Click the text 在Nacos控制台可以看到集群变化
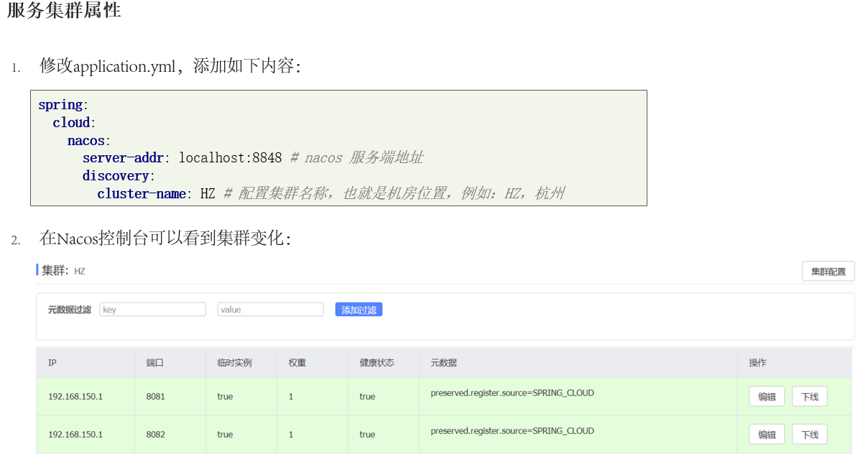 166,239
